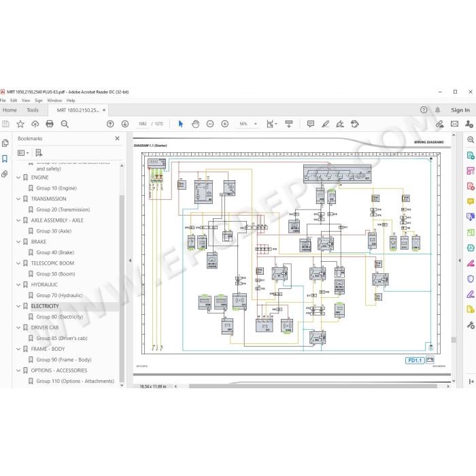Viewport: 476px width, 476px height.
Task: Collapse the FRAME - BODY bookmark
Action: click(18, 349)
